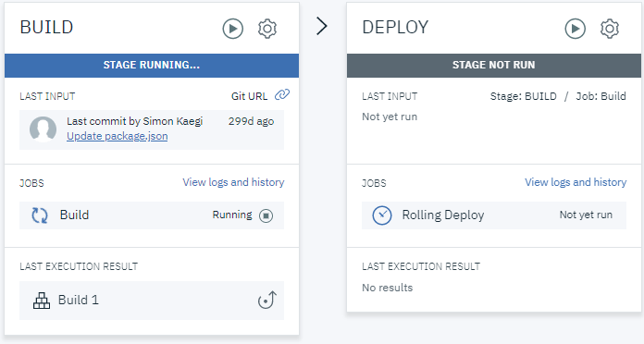The height and width of the screenshot is (344, 644).
Task: Open BUILD stage settings gear
Action: (267, 29)
